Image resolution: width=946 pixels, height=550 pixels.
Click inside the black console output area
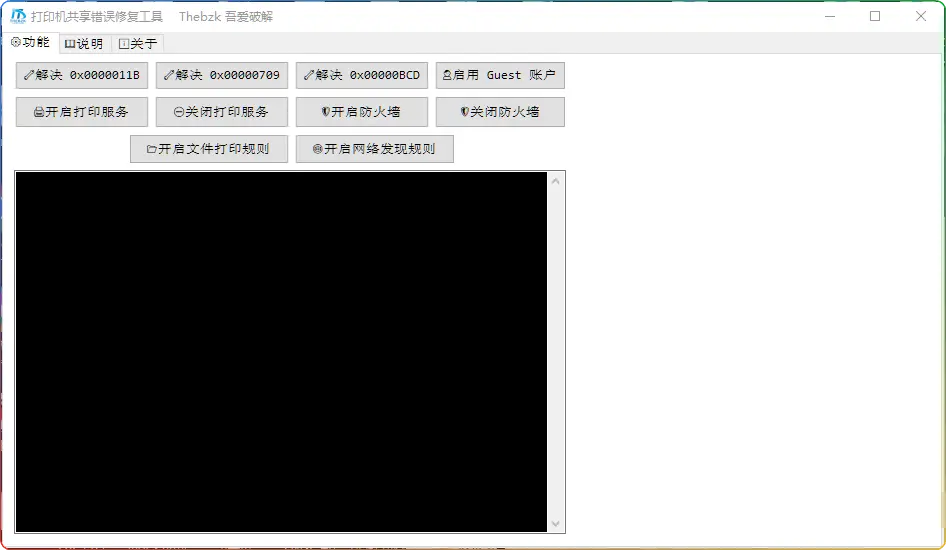(x=281, y=352)
